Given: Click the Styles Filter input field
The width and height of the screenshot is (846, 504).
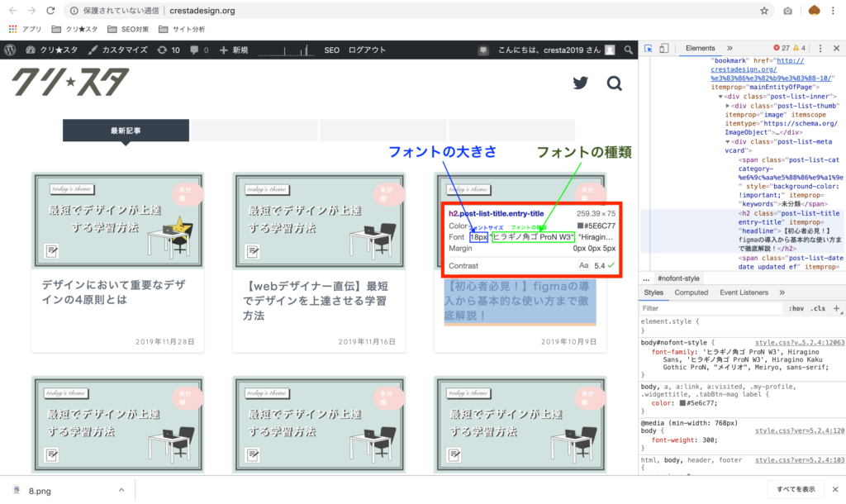Looking at the screenshot, I should [x=711, y=308].
